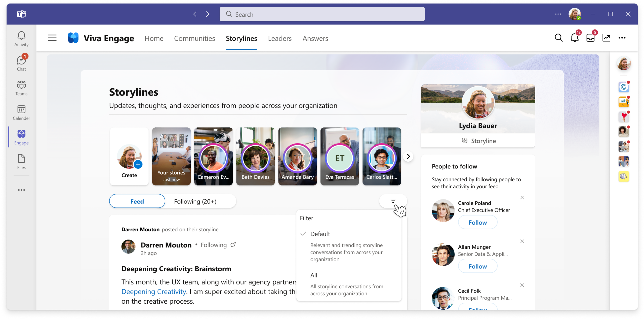The image size is (644, 319).
Task: View Beth Davies story
Action: tap(255, 156)
